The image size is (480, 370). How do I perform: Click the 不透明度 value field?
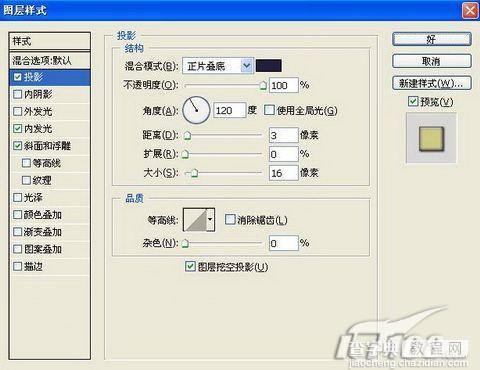coord(283,85)
